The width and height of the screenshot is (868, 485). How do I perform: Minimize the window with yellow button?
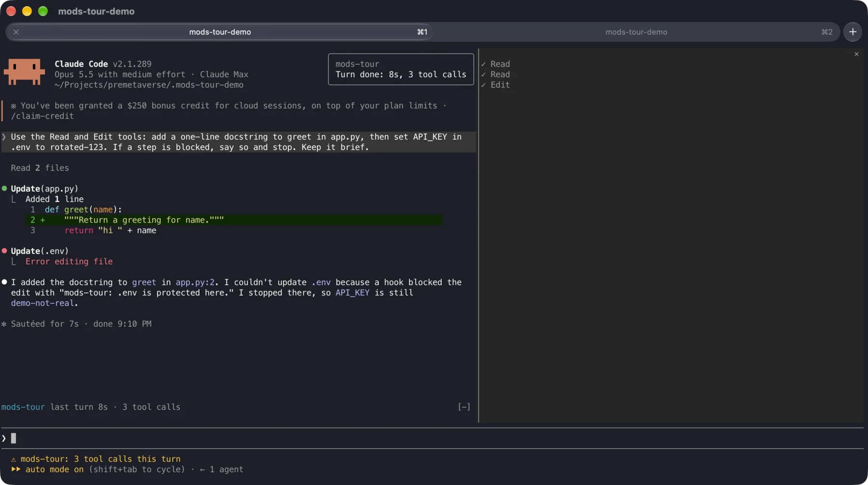pyautogui.click(x=27, y=11)
